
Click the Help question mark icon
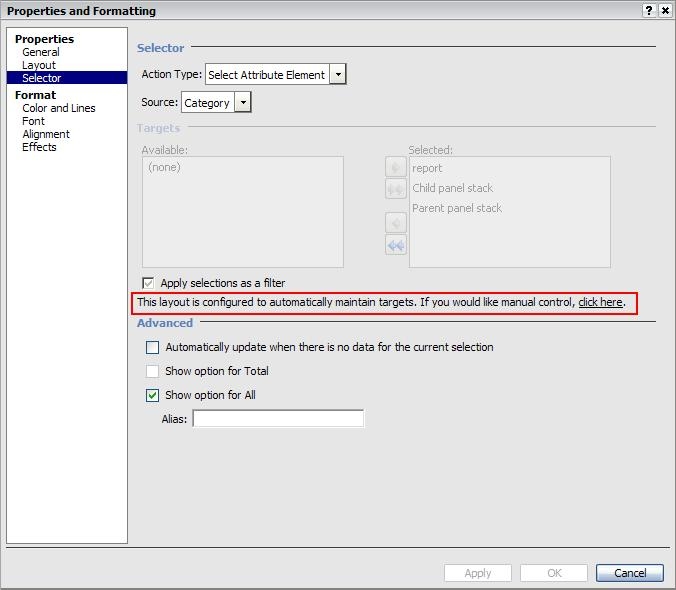650,10
